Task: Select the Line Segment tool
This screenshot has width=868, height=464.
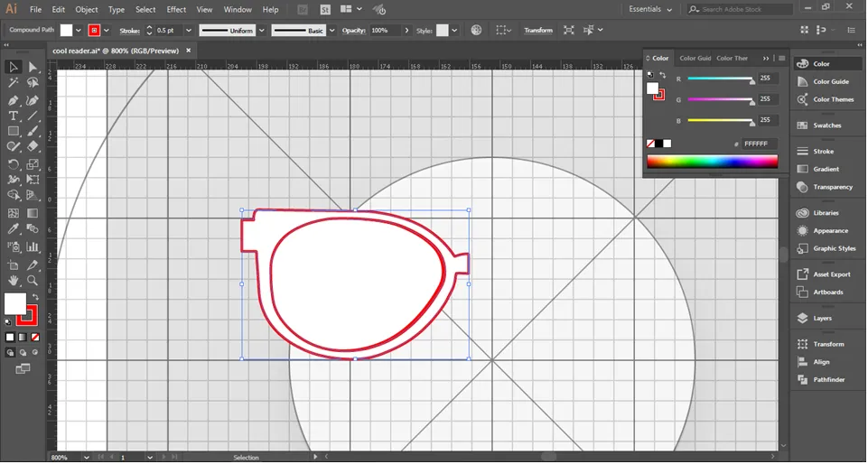Action: [x=33, y=116]
